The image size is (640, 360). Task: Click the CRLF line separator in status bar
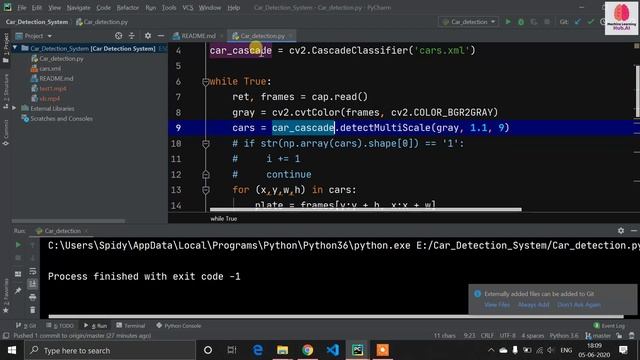[487, 336]
